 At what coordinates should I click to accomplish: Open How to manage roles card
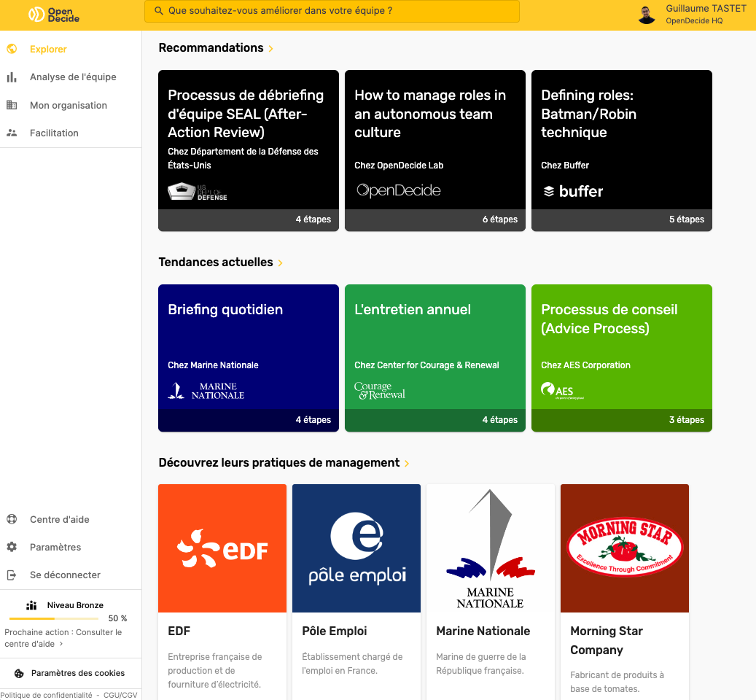[435, 150]
